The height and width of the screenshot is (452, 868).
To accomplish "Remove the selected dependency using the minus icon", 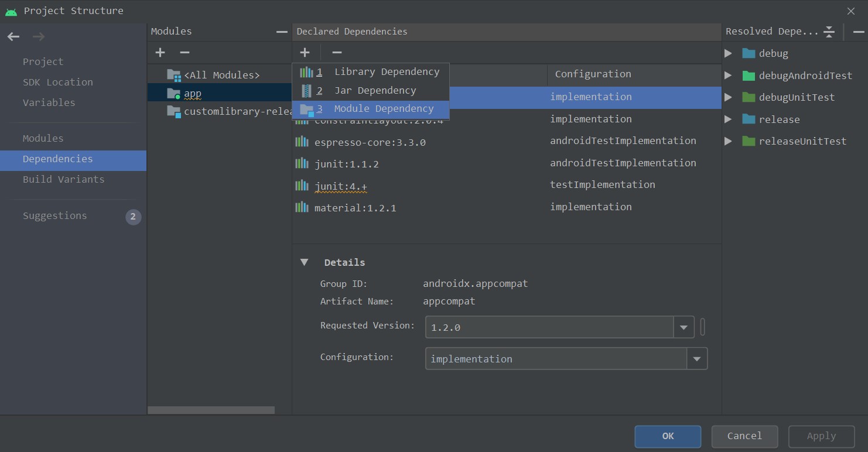I will (x=337, y=52).
